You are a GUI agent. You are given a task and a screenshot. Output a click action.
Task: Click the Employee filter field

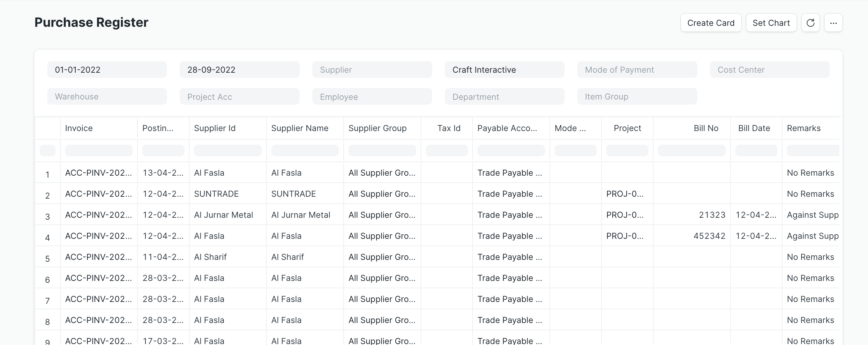tap(372, 97)
